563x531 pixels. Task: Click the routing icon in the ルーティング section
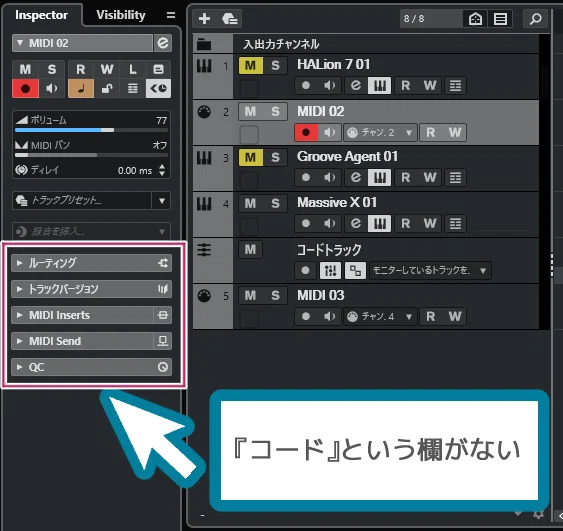point(163,263)
